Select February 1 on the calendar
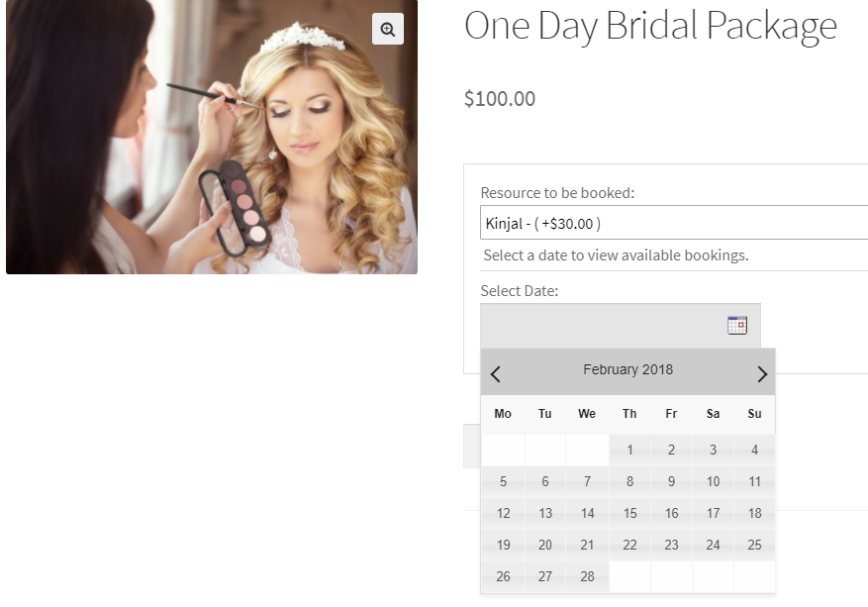This screenshot has height=607, width=868. coord(629,451)
